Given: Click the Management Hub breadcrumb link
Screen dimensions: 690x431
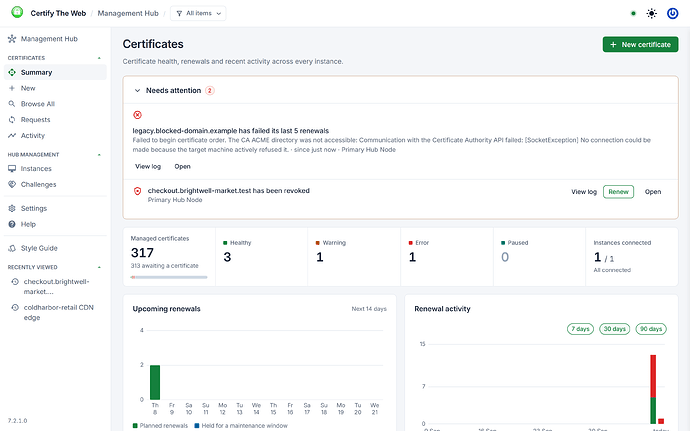Looking at the screenshot, I should point(128,13).
